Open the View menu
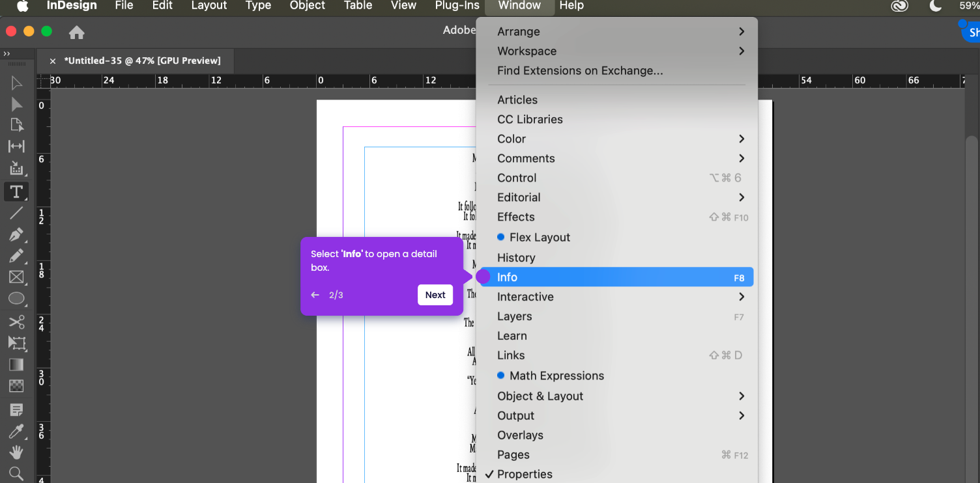 403,6
